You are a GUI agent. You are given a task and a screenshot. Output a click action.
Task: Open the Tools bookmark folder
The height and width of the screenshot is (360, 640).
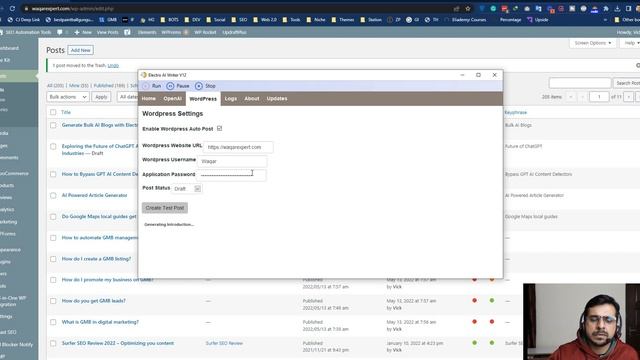pyautogui.click(x=291, y=20)
